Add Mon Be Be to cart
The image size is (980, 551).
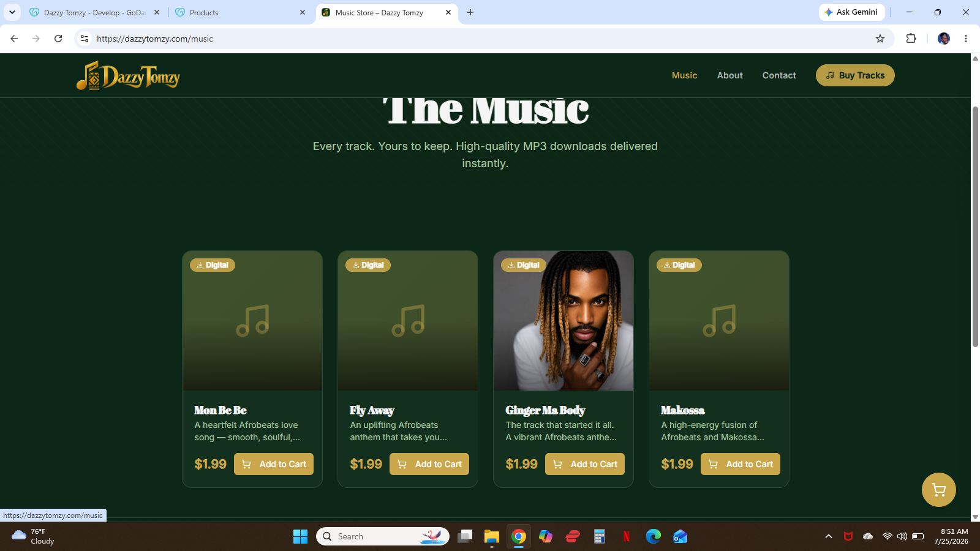click(x=274, y=464)
